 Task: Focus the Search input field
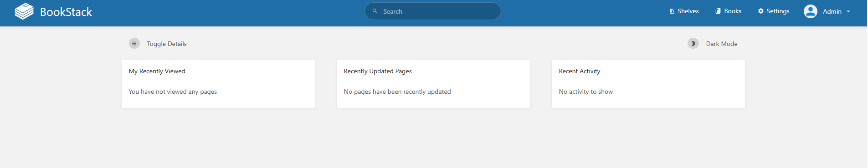[x=433, y=11]
